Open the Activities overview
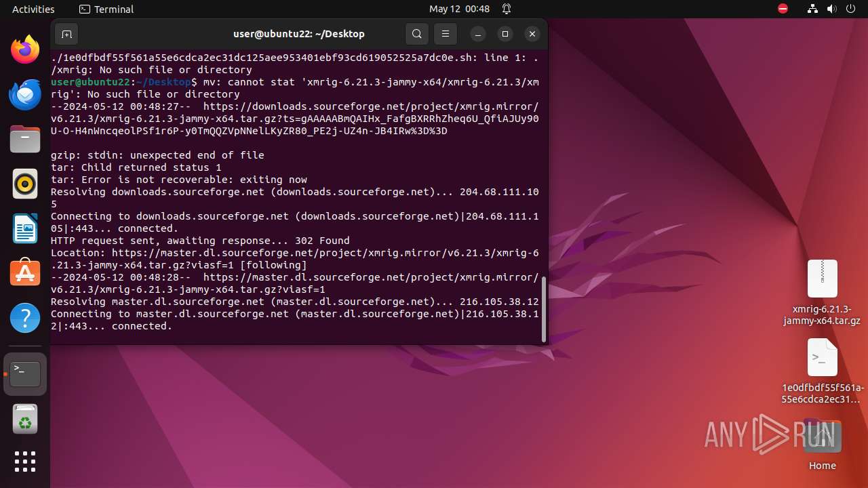 [33, 9]
